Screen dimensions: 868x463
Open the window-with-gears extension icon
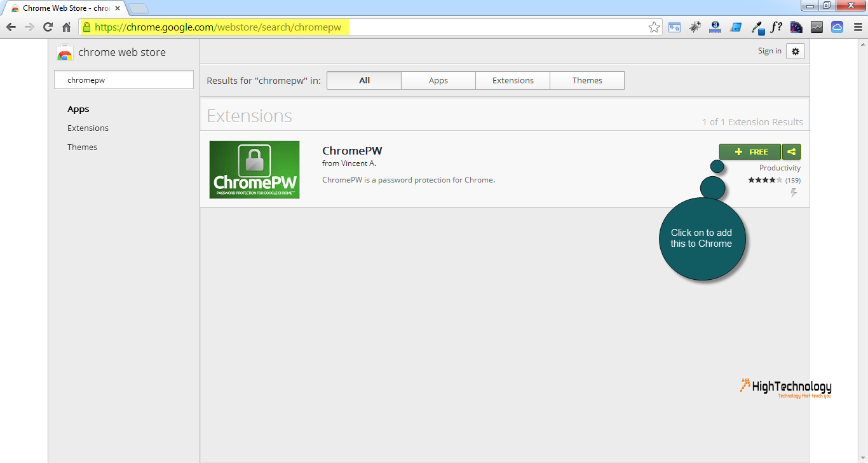tap(674, 27)
